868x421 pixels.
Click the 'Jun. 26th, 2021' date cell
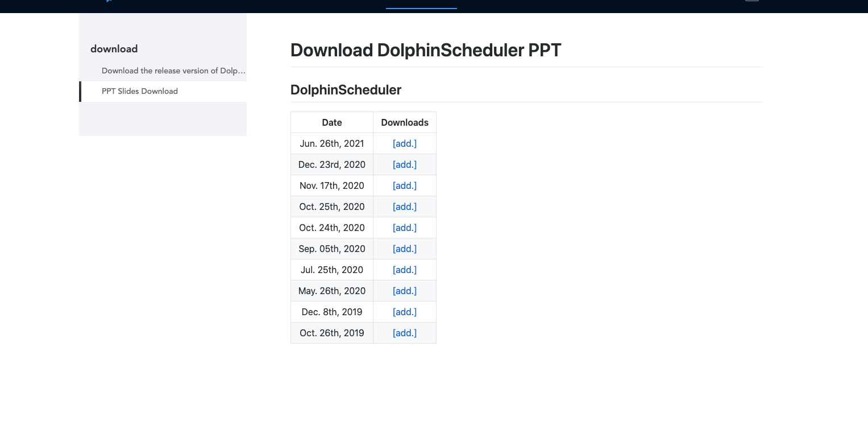pos(332,143)
